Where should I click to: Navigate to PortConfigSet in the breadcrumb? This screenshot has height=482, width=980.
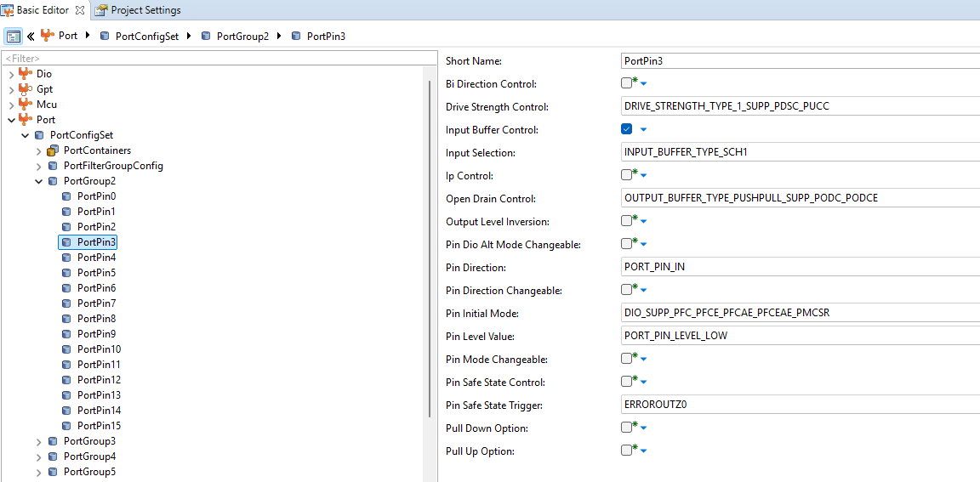146,36
